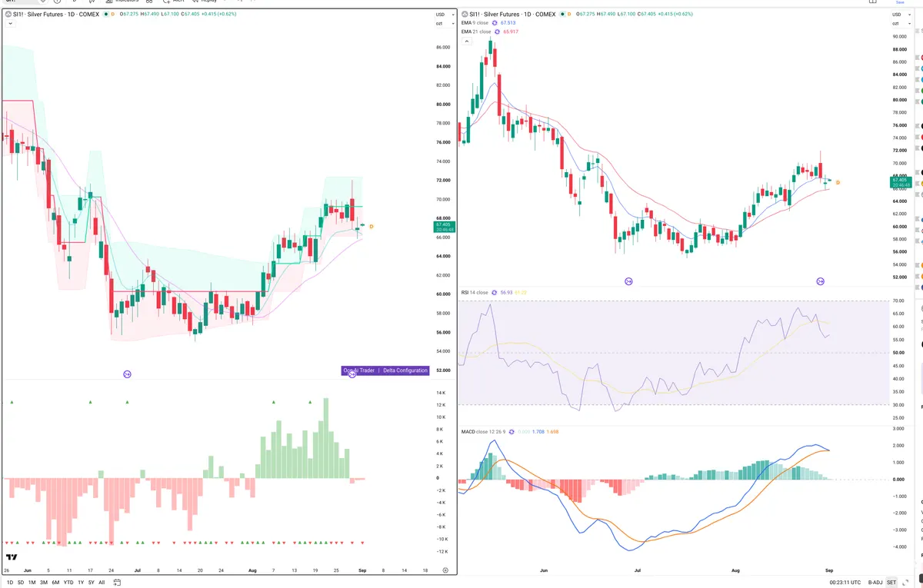923x588 pixels.
Task: Select the 3M time range
Action: [44, 583]
